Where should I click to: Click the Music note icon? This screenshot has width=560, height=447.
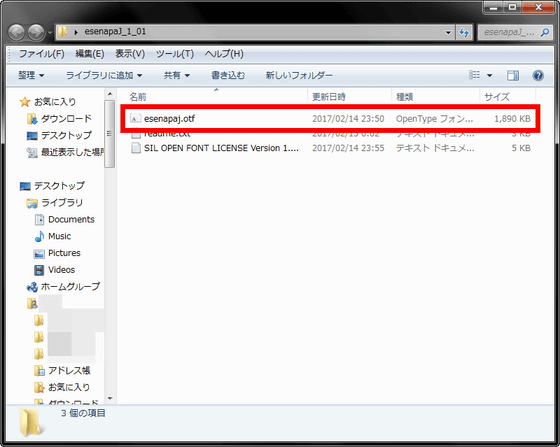pos(39,236)
